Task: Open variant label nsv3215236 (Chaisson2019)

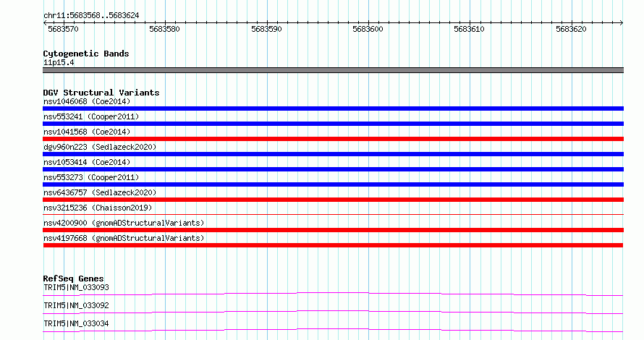Action: 98,208
